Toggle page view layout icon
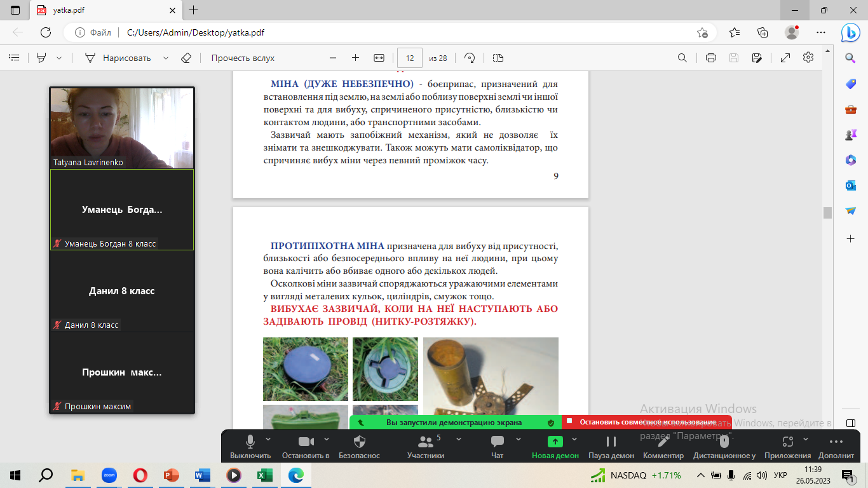This screenshot has height=488, width=868. point(498,58)
